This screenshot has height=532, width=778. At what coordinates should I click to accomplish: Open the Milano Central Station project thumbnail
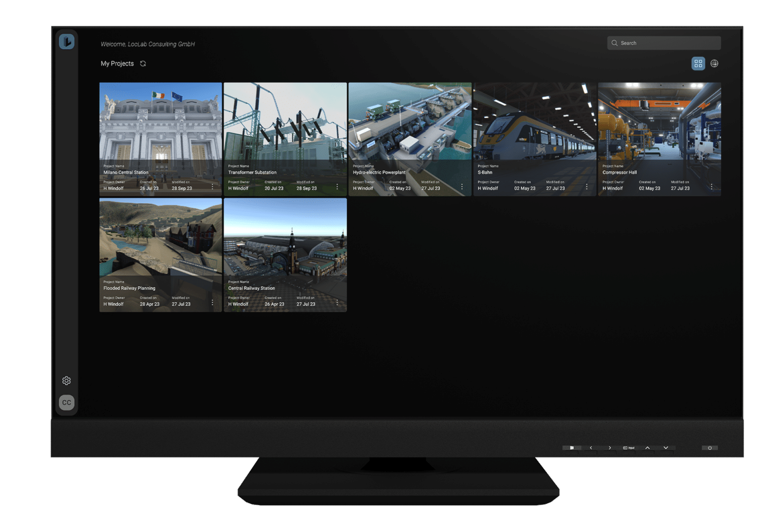pyautogui.click(x=161, y=124)
